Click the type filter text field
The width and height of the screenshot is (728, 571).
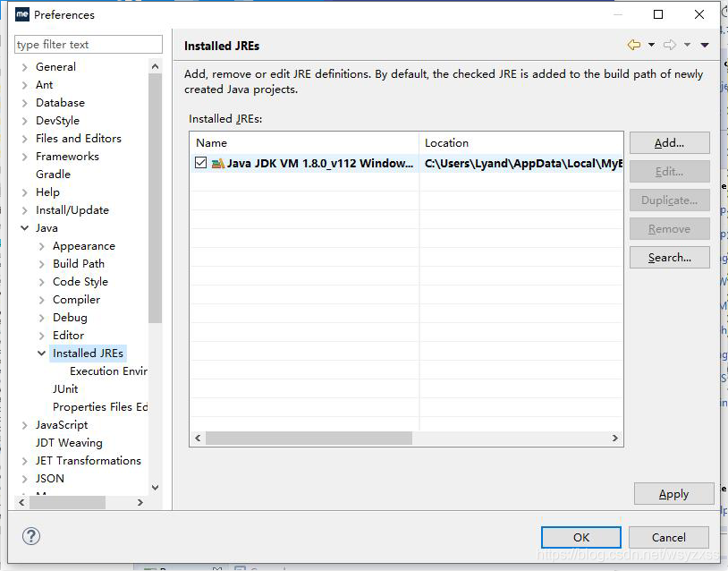click(87, 44)
